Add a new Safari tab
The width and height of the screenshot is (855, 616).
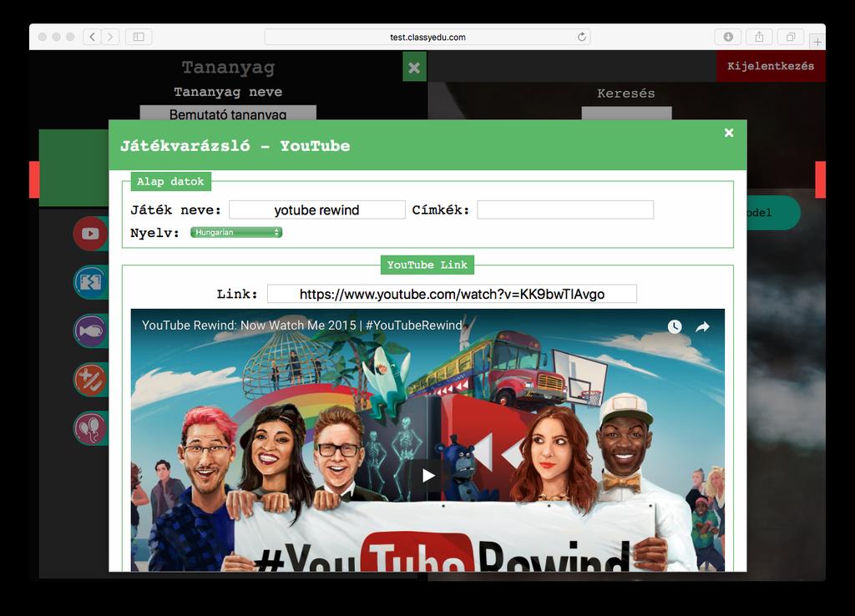click(x=817, y=42)
